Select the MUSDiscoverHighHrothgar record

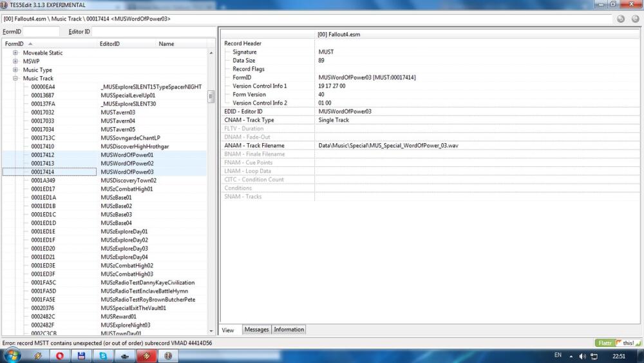[135, 146]
